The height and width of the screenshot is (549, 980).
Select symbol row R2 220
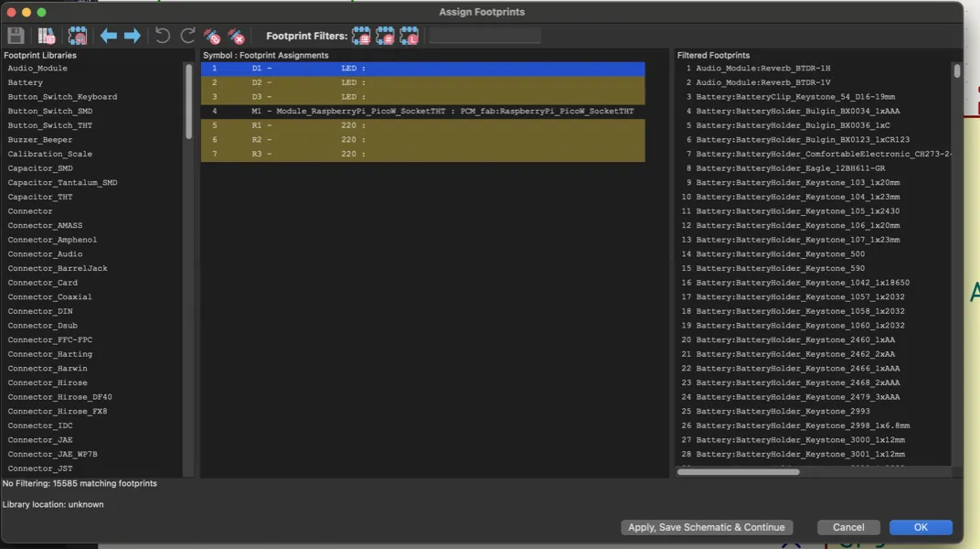pos(422,140)
